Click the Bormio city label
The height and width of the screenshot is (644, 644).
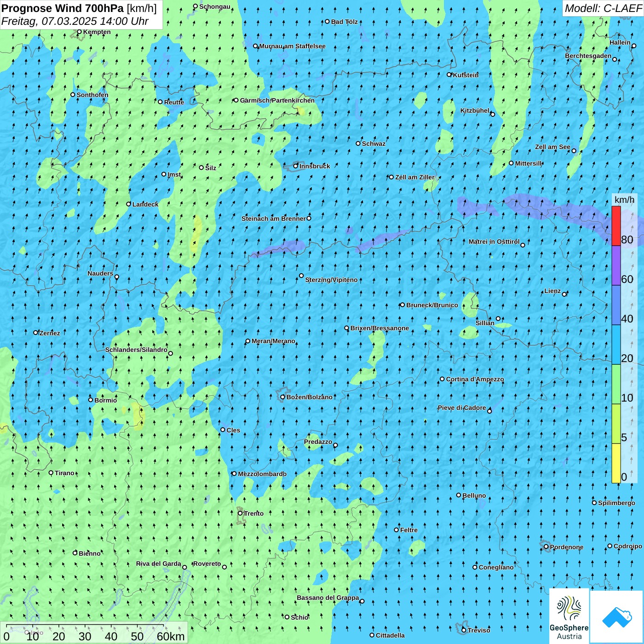point(105,400)
